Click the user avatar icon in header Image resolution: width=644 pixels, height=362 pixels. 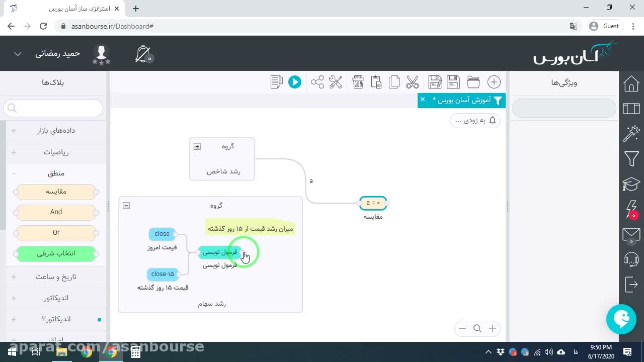[101, 54]
